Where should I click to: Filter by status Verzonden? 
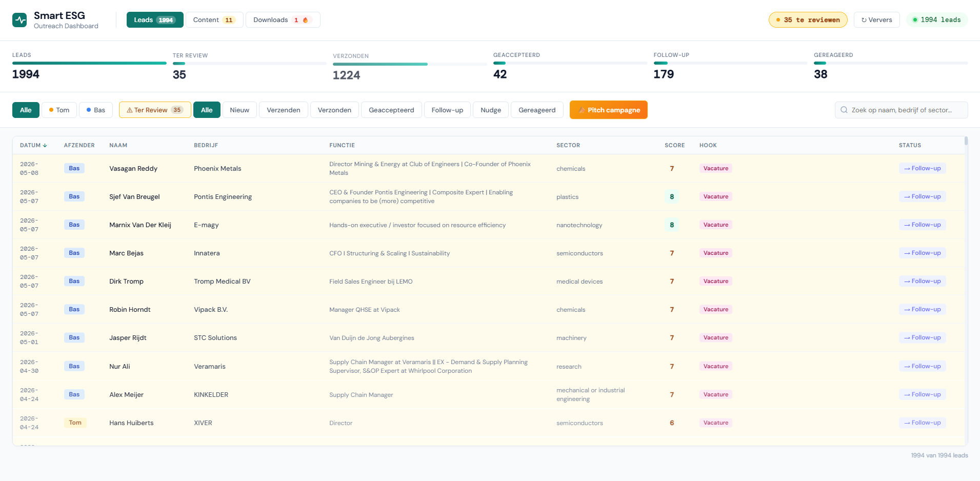[334, 110]
